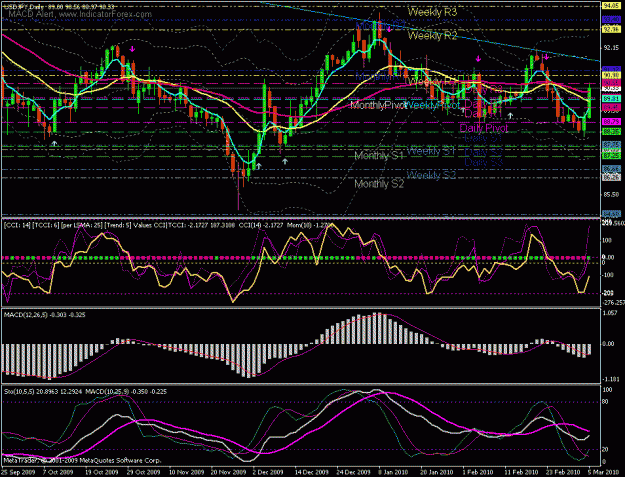Click the MACD Alert www.IndicatorForex.com label
Screen dimensions: 625x477
[x=81, y=14]
